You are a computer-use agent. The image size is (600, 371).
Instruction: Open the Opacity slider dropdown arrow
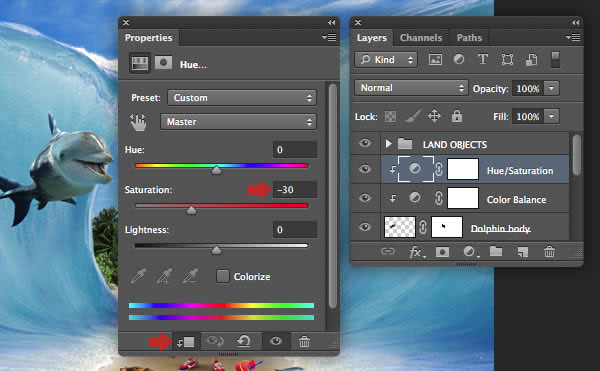pos(551,88)
